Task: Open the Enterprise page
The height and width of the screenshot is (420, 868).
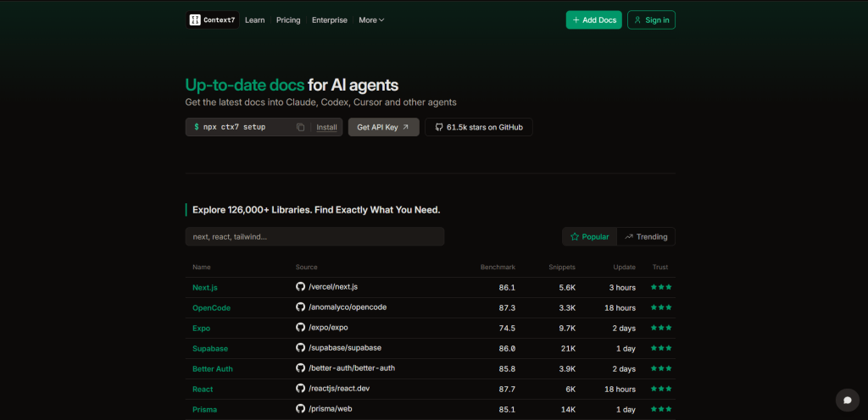Action: [330, 19]
